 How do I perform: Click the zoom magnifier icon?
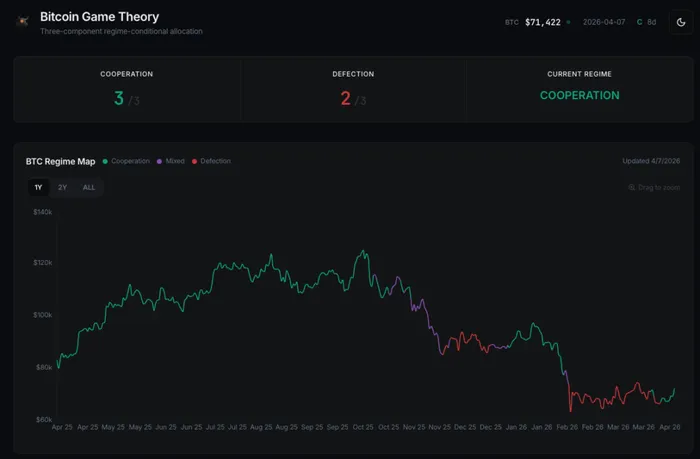(632, 187)
